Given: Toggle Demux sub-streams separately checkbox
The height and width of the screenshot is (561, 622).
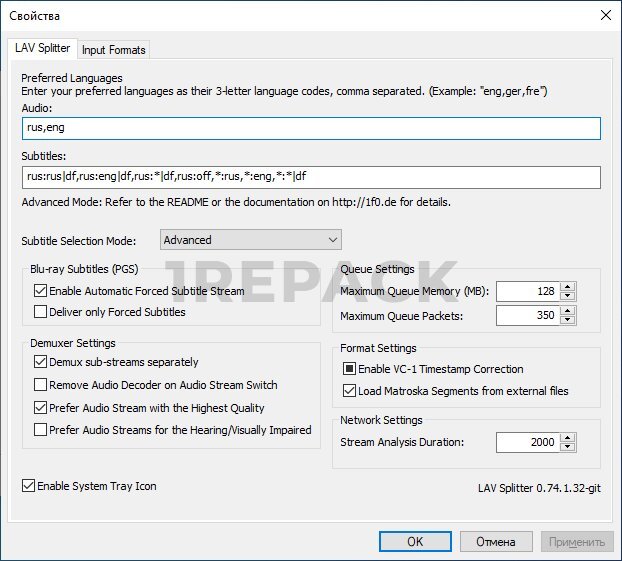Looking at the screenshot, I should (40, 362).
